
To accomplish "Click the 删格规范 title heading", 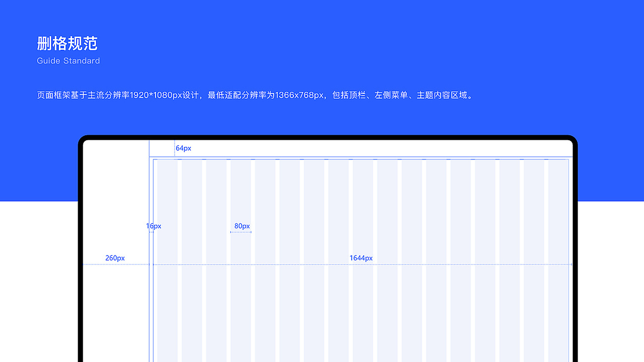I will point(67,44).
